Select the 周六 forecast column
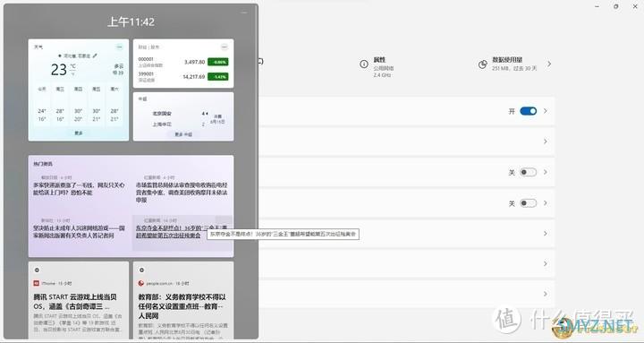 [114, 105]
